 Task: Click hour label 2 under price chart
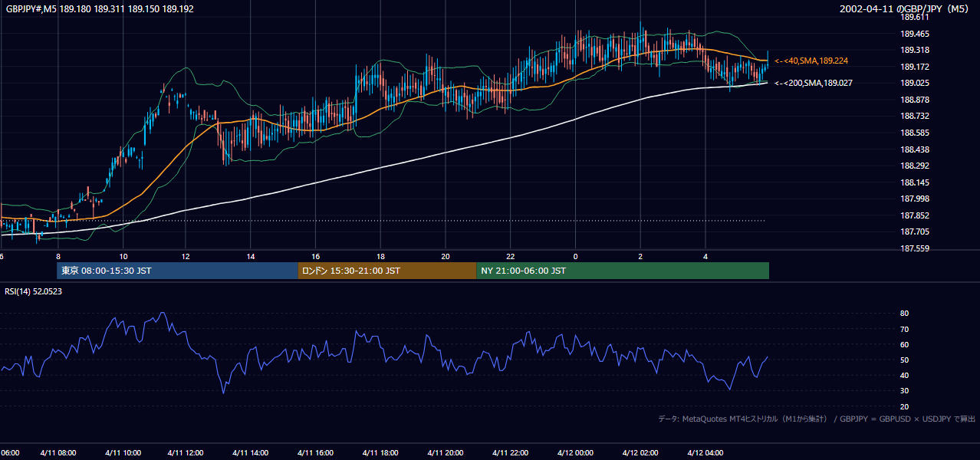[x=640, y=256]
